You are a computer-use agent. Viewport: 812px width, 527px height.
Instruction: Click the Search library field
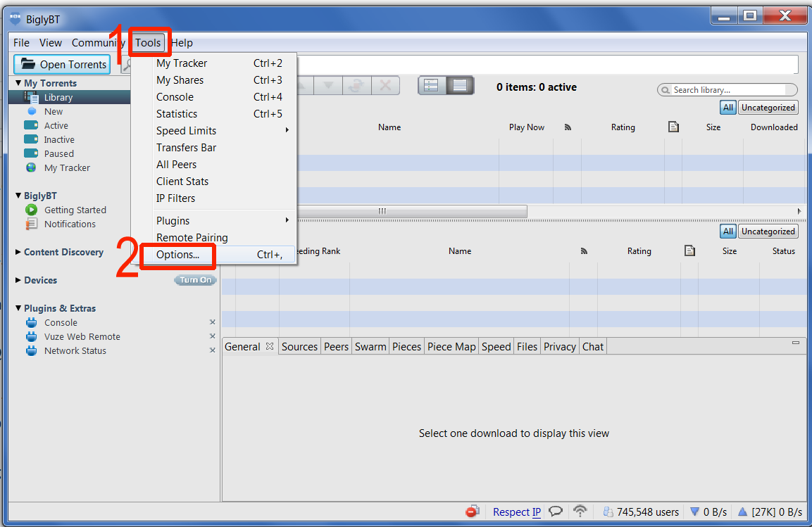[x=727, y=90]
